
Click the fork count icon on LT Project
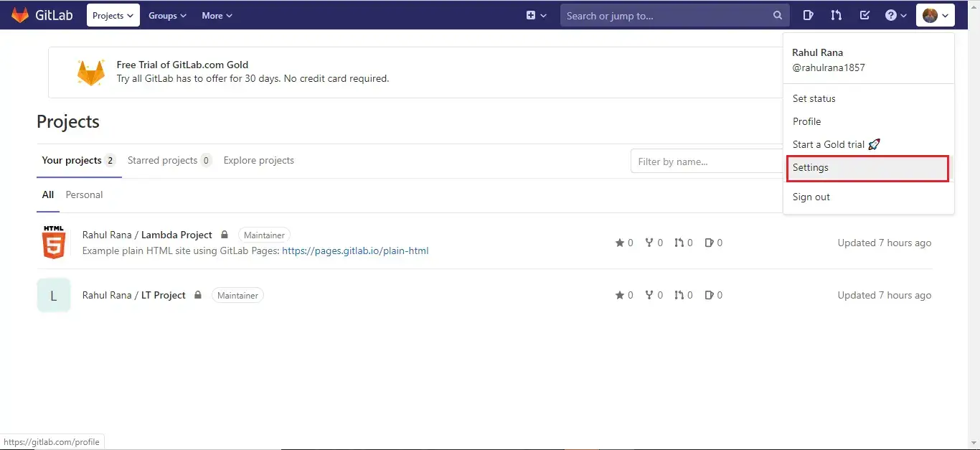click(649, 295)
